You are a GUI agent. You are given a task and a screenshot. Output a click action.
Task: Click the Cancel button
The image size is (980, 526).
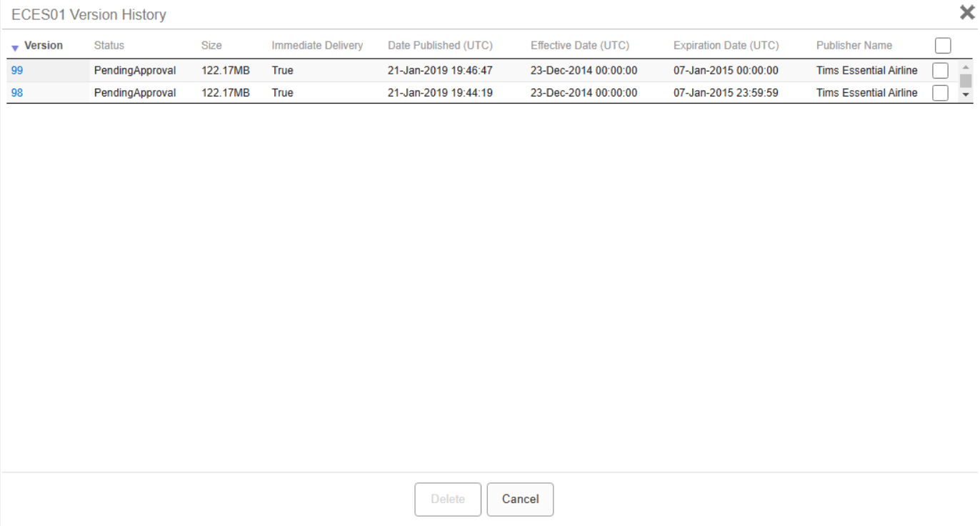point(520,499)
